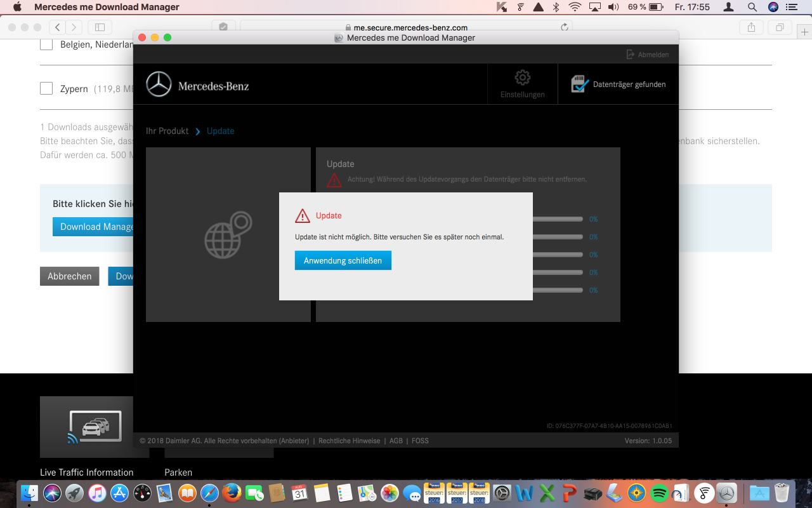Open Spotify from the Dock
Screen dimensions: 812x508
[659, 493]
